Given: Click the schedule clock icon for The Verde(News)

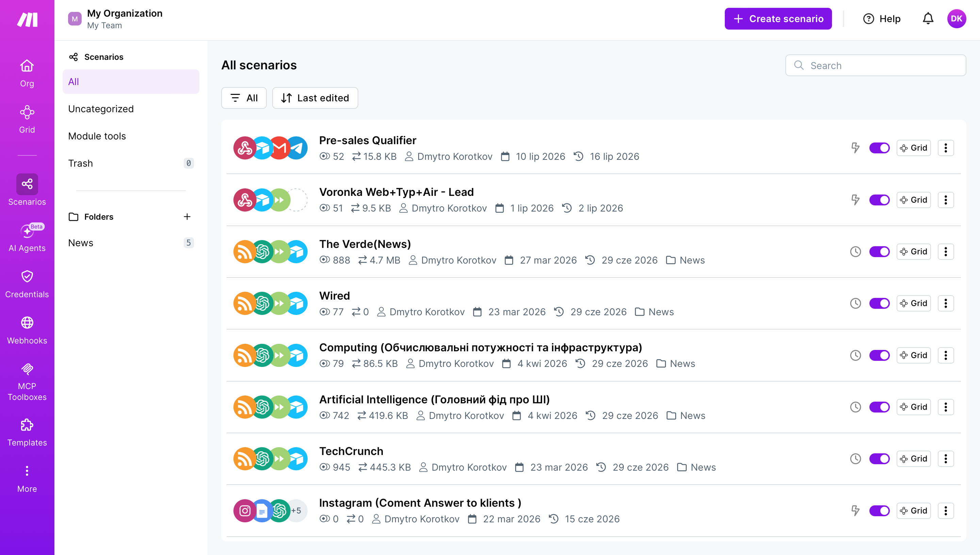Looking at the screenshot, I should [855, 252].
